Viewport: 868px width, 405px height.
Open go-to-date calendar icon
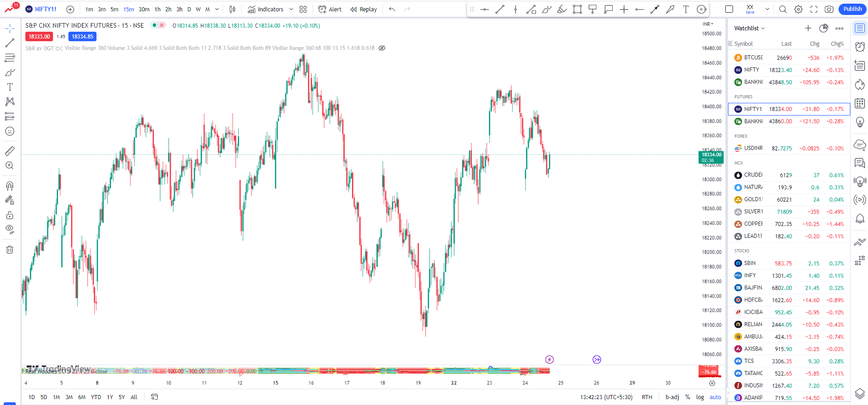154,397
